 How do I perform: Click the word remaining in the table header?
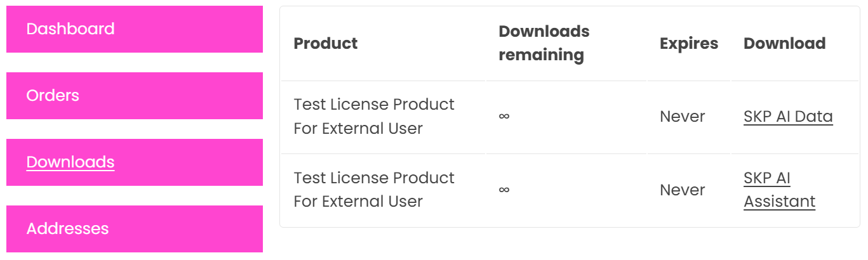click(x=541, y=55)
